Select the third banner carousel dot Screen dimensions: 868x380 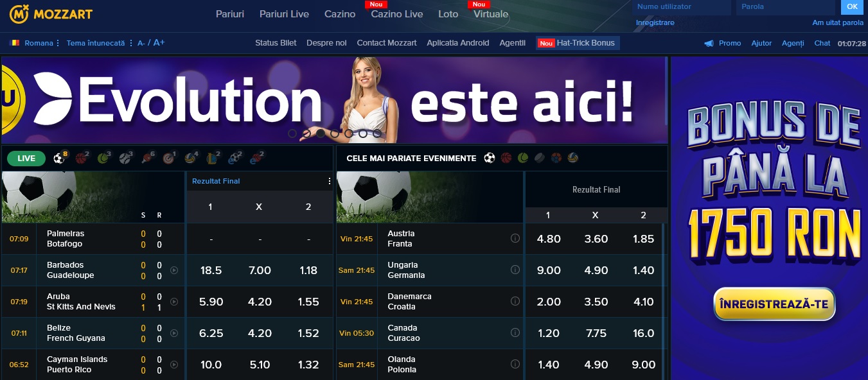tap(321, 134)
